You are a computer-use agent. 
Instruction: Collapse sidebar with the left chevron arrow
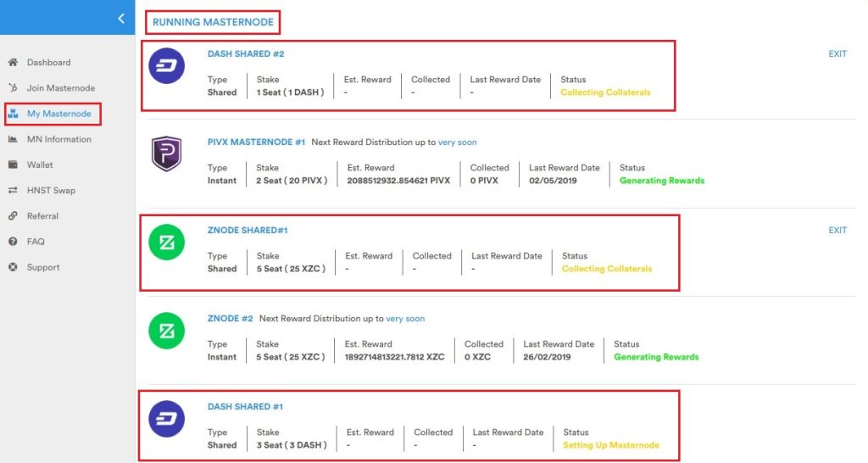pos(121,18)
